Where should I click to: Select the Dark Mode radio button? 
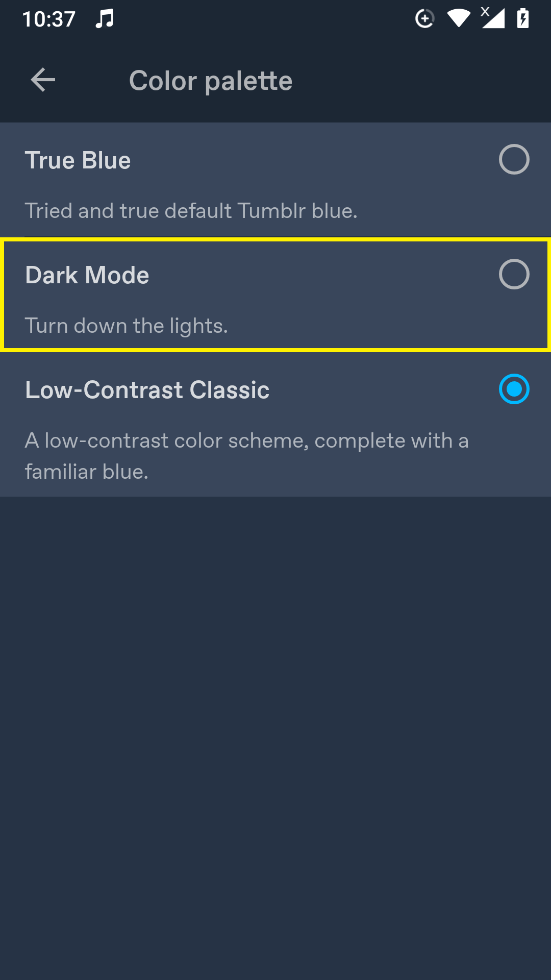[x=514, y=275]
